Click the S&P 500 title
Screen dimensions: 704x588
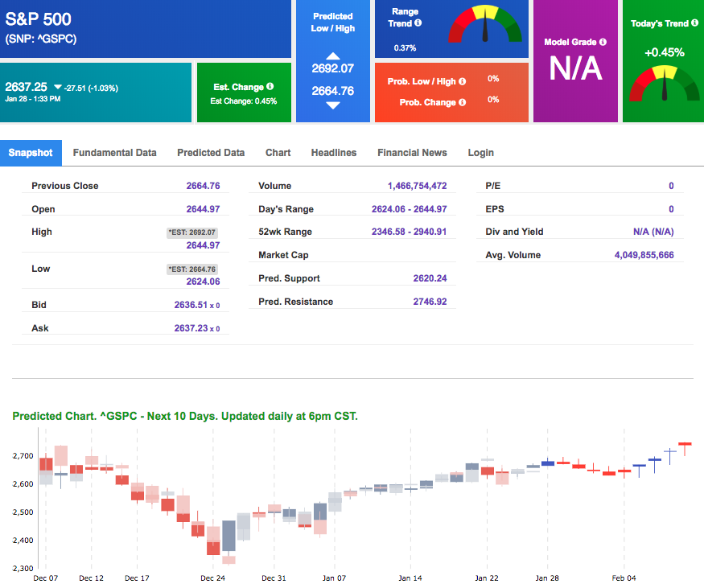pos(38,19)
